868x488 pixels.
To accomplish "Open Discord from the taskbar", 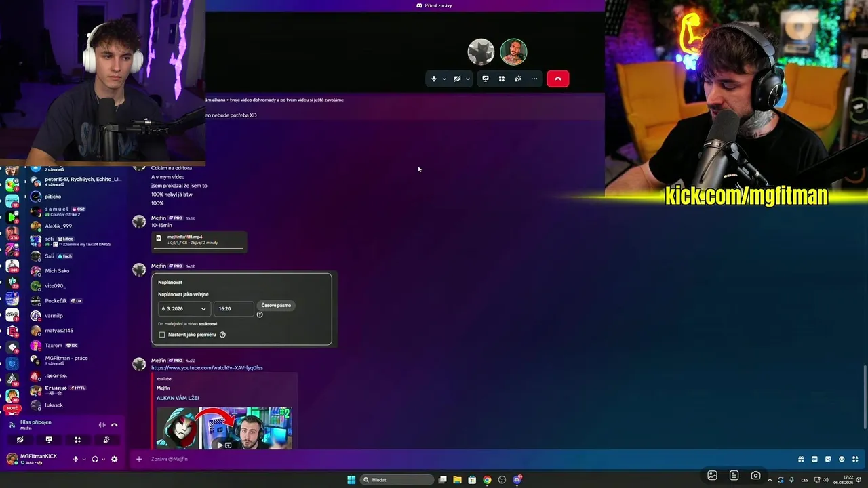I will (517, 480).
